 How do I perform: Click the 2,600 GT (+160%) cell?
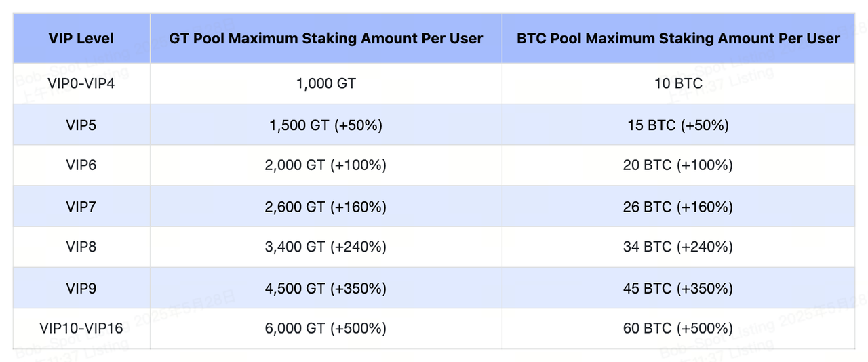click(x=325, y=206)
